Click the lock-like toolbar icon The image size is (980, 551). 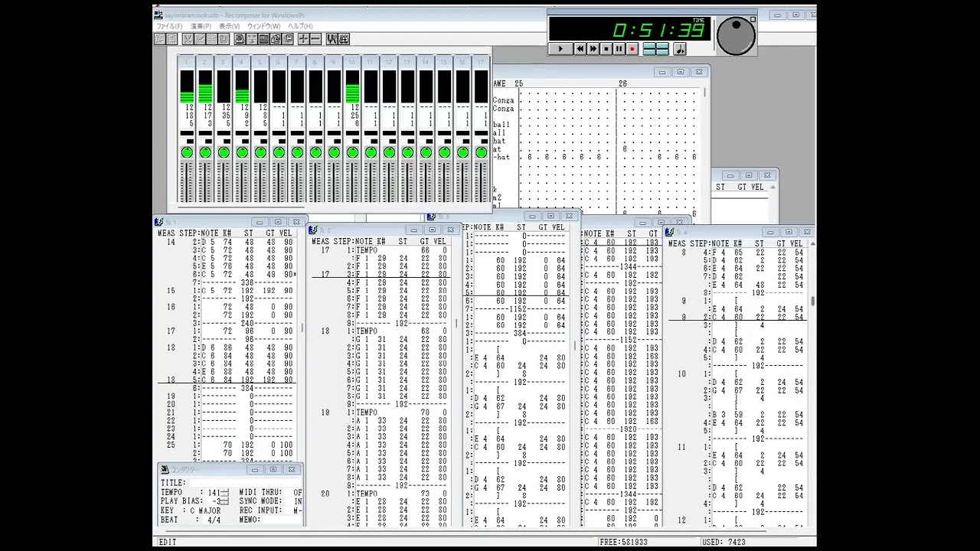pos(276,39)
